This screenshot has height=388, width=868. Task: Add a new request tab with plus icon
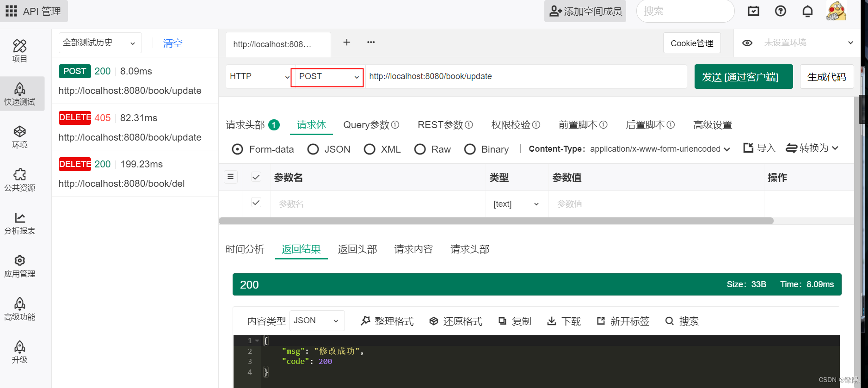pos(346,42)
